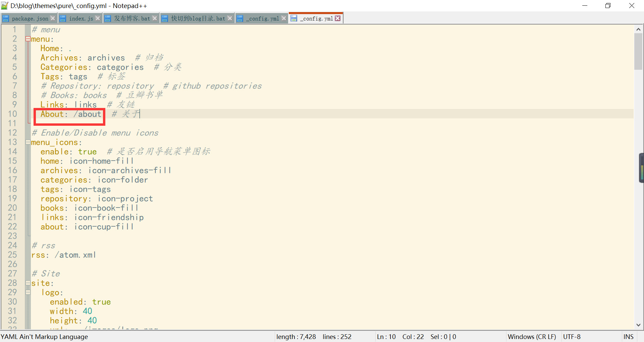Click the '# Site' comment line
Image resolution: width=644 pixels, height=342 pixels.
46,274
